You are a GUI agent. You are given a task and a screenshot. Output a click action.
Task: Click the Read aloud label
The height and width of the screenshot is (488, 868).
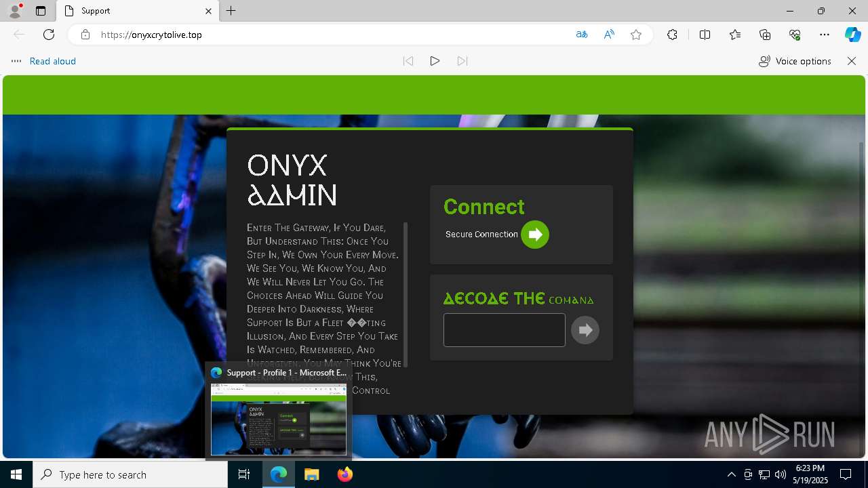(53, 61)
